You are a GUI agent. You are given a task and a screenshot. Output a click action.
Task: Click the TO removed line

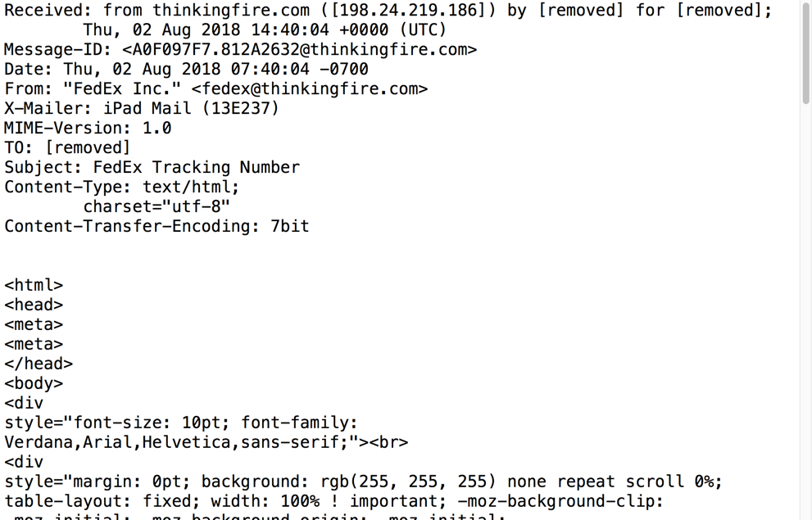click(x=67, y=147)
